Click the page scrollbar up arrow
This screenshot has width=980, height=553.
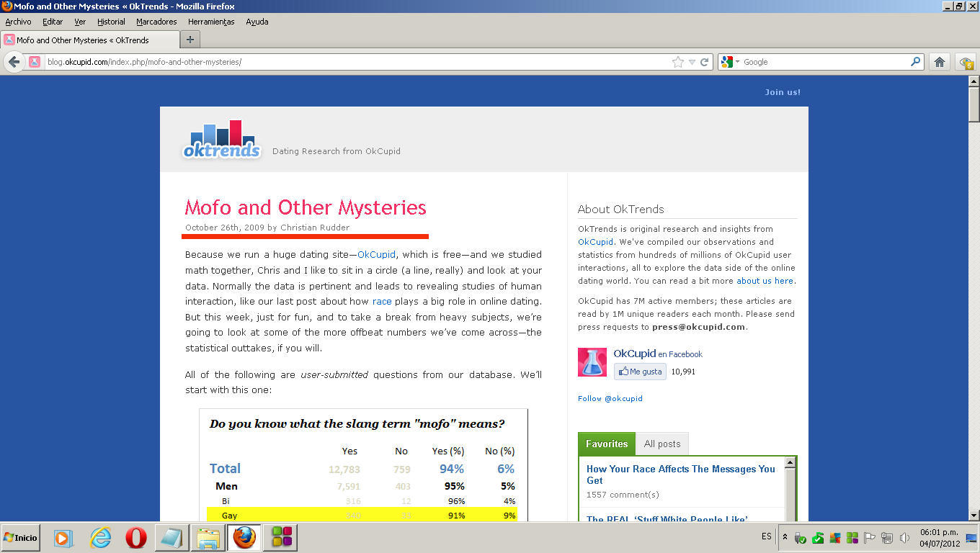point(974,81)
